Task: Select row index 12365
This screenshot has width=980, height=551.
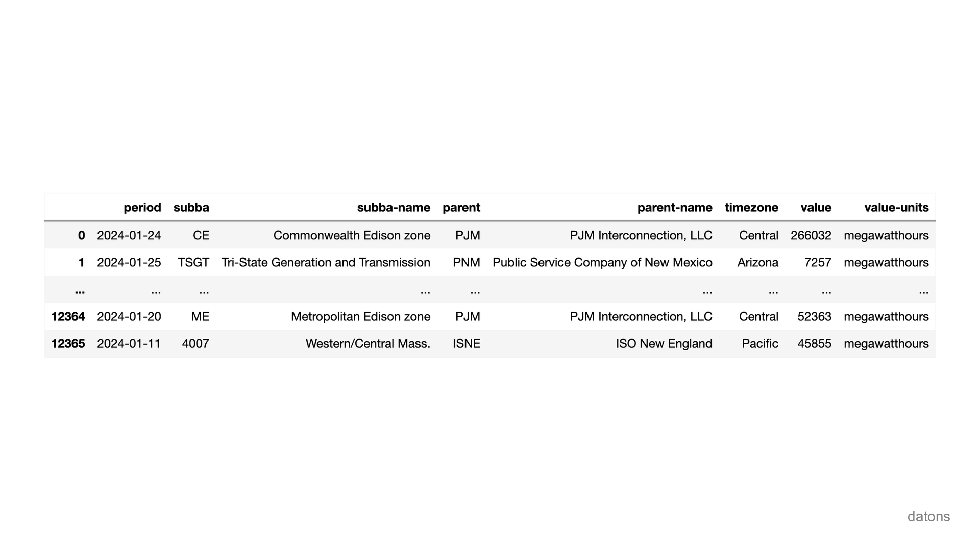Action: pyautogui.click(x=68, y=343)
